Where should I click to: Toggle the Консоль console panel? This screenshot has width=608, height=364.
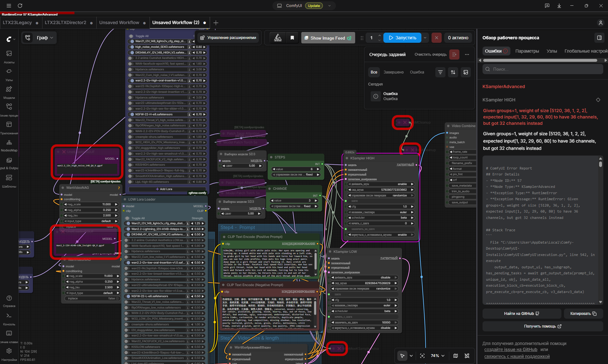click(x=9, y=319)
